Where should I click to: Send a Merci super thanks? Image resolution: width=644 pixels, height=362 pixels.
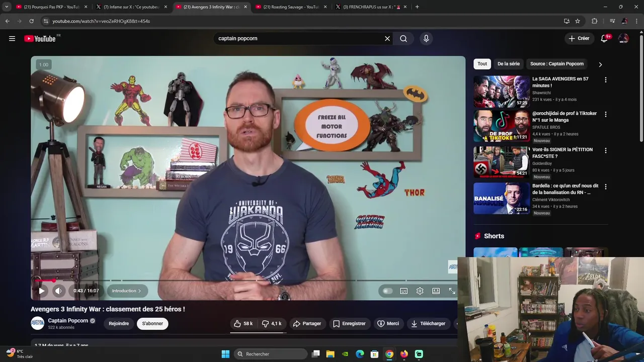[388, 323]
